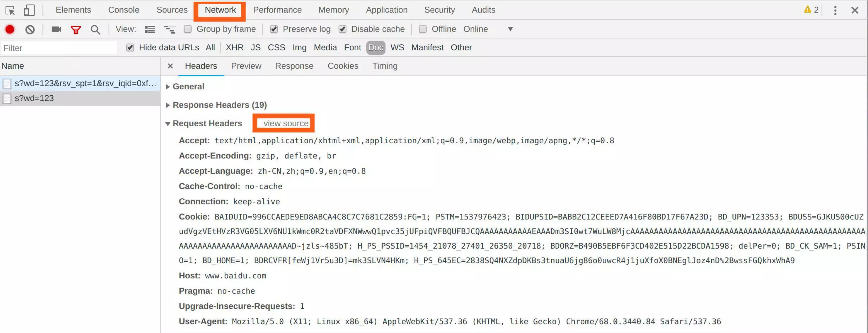The image size is (868, 333).
Task: Switch to the large request rows view icon
Action: coord(150,29)
